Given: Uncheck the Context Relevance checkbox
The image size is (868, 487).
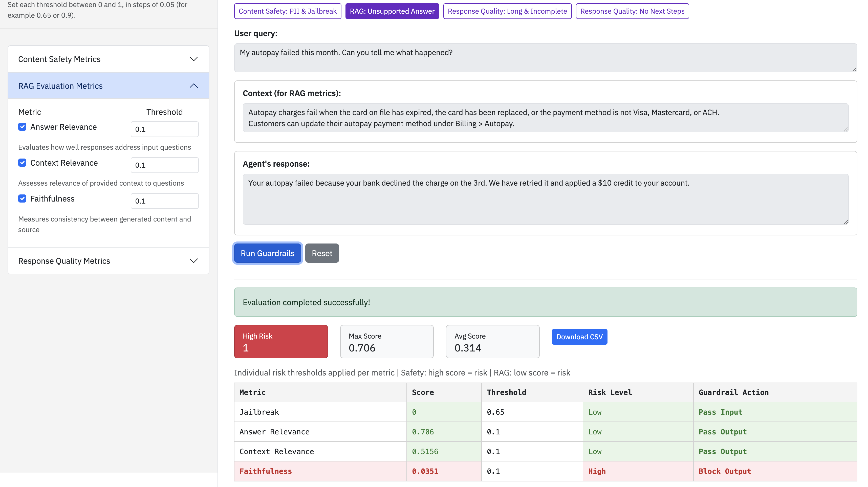Looking at the screenshot, I should click(22, 163).
